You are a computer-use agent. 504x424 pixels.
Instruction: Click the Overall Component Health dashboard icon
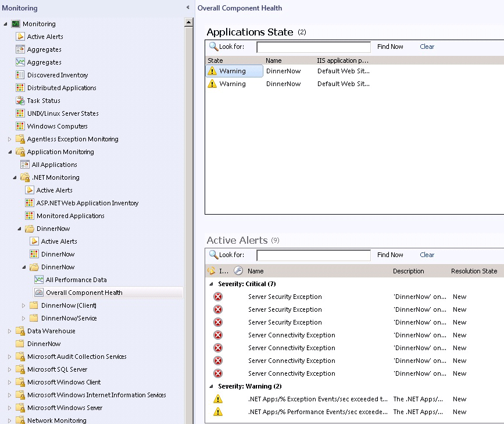pos(39,293)
